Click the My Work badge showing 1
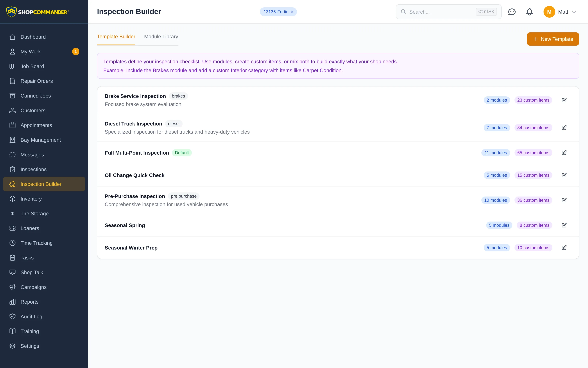The height and width of the screenshot is (368, 588). click(x=76, y=52)
